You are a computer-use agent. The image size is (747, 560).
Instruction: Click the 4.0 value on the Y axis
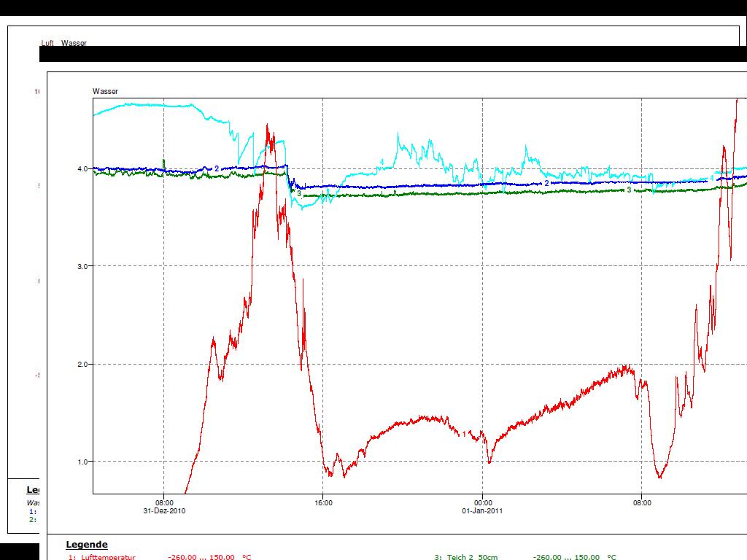pyautogui.click(x=82, y=168)
